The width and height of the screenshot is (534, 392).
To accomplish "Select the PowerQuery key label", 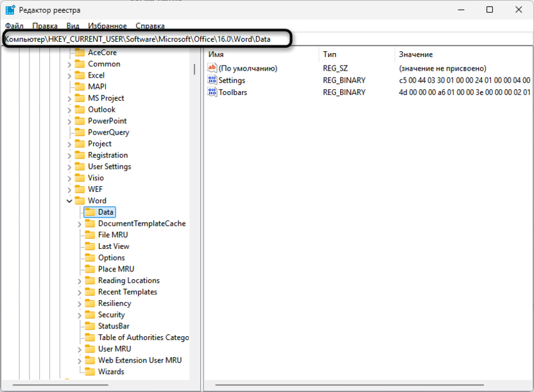I will (x=108, y=132).
